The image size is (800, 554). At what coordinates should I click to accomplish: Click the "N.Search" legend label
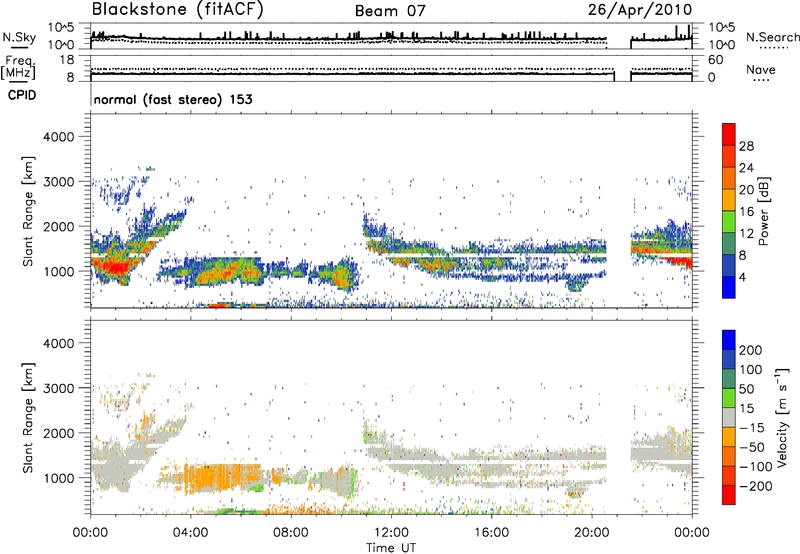(x=772, y=37)
